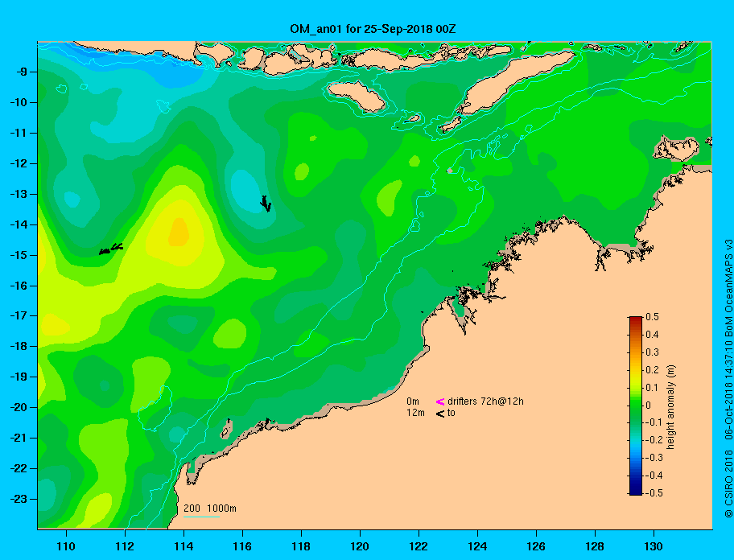Click the -12 latitude axis label

(19, 163)
